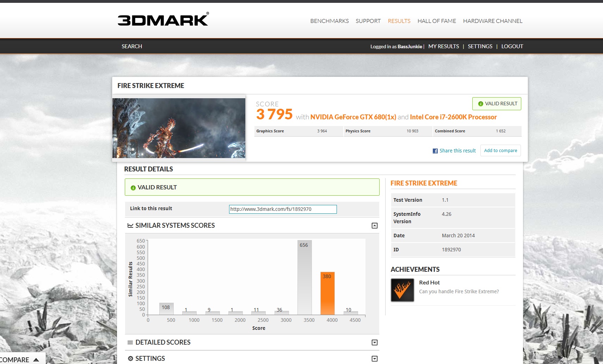Click the gear icon beside Settings section

pyautogui.click(x=130, y=358)
